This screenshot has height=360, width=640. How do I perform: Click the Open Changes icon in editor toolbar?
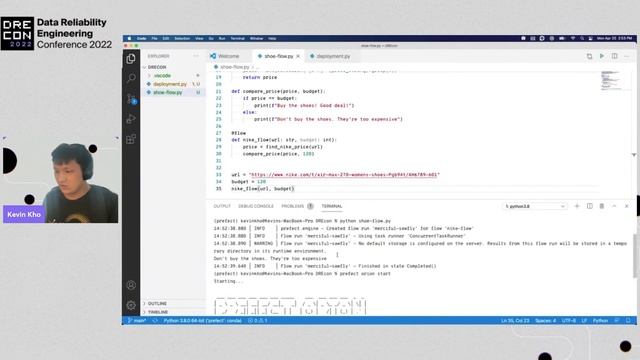tap(589, 56)
